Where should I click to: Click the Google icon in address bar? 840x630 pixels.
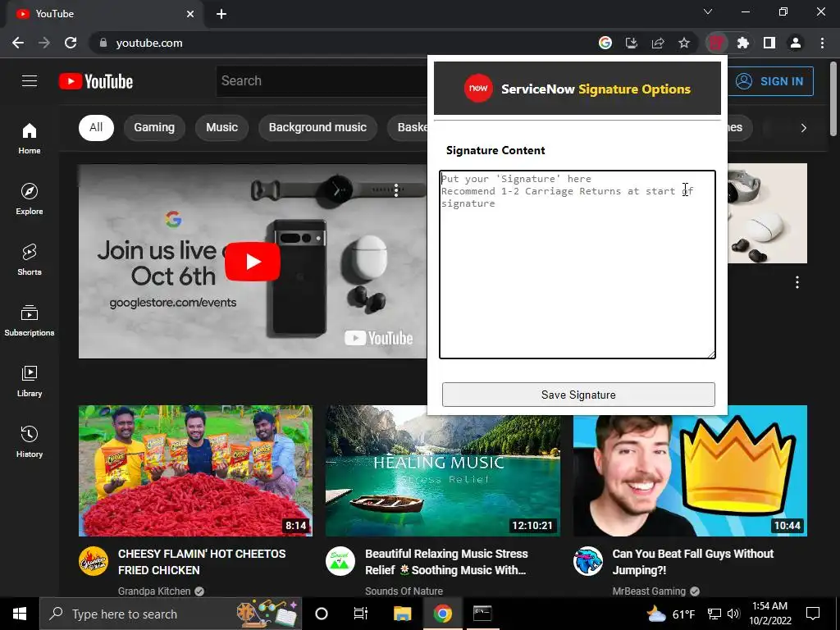605,43
